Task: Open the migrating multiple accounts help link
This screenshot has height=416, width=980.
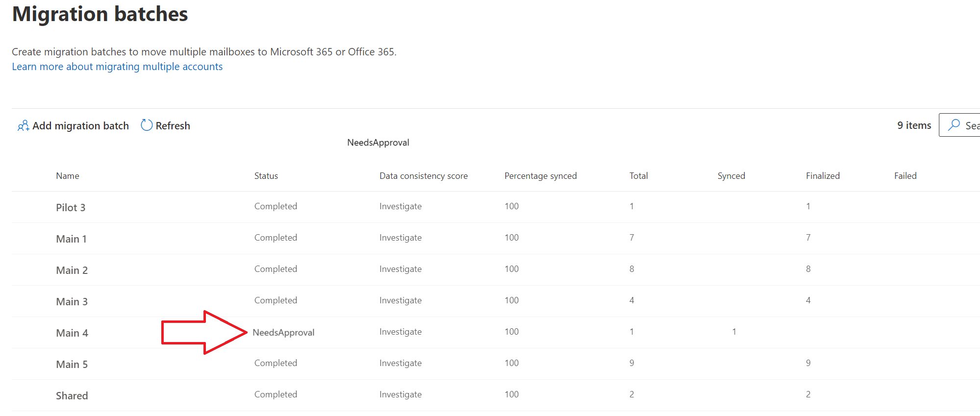Action: pyautogui.click(x=117, y=67)
